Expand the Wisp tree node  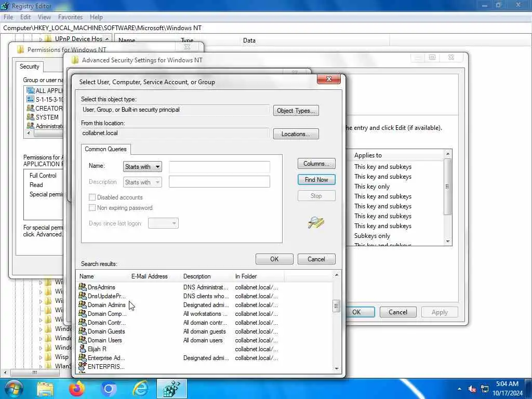[41, 357]
